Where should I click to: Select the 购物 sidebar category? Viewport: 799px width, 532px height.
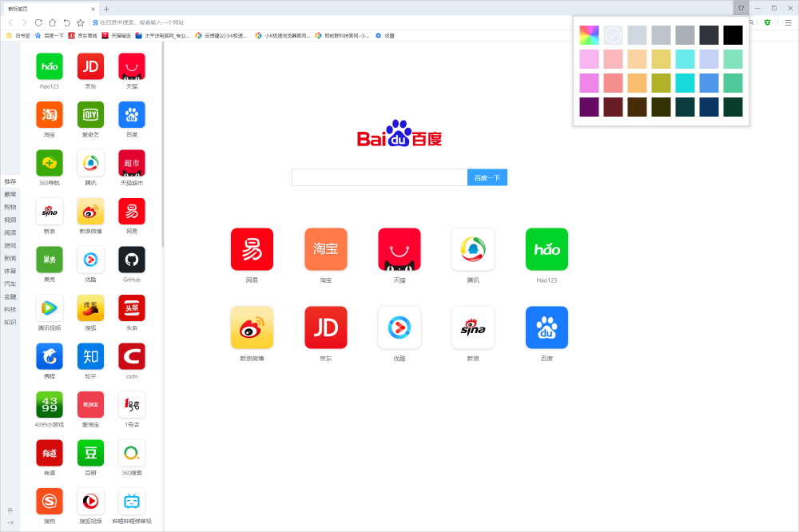(x=10, y=207)
